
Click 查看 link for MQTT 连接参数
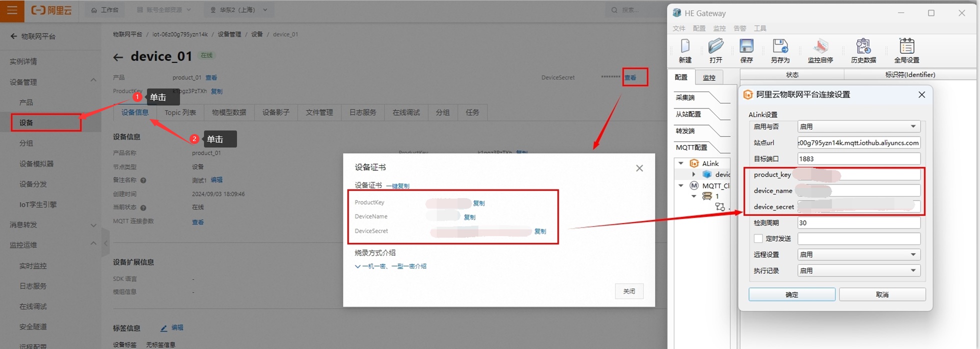tap(198, 222)
